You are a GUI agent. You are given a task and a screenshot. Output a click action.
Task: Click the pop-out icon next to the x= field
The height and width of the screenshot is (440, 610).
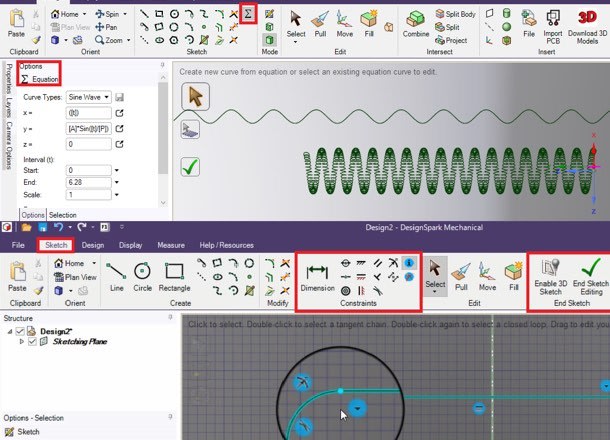click(119, 113)
